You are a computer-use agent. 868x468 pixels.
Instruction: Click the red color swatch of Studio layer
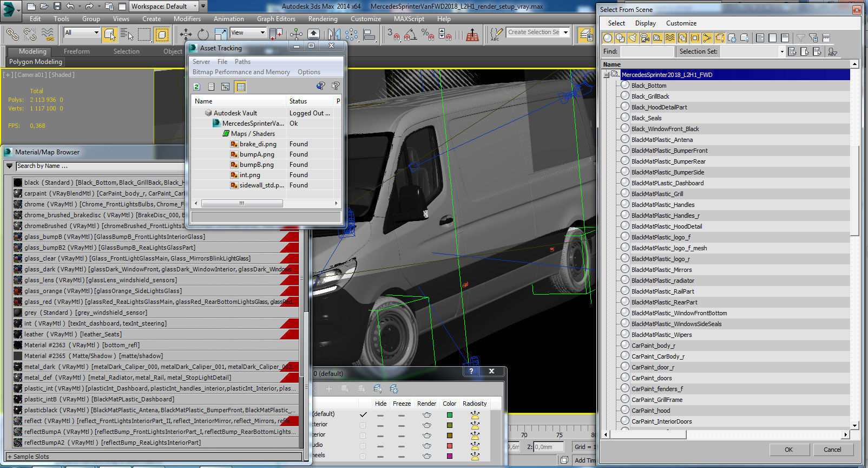pos(450,446)
